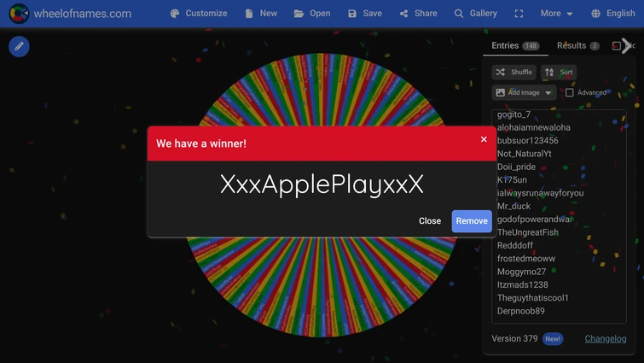Click the Entries count badge 148
This screenshot has width=644, height=363.
(x=531, y=46)
